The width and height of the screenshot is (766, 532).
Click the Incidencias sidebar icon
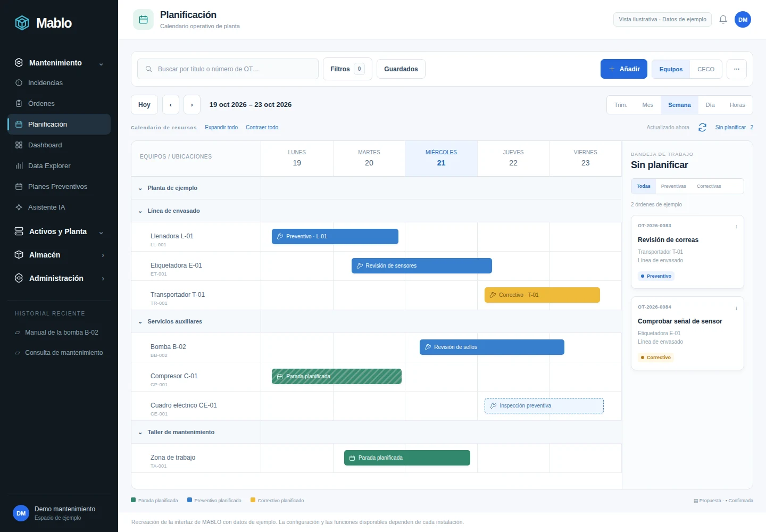click(x=19, y=83)
